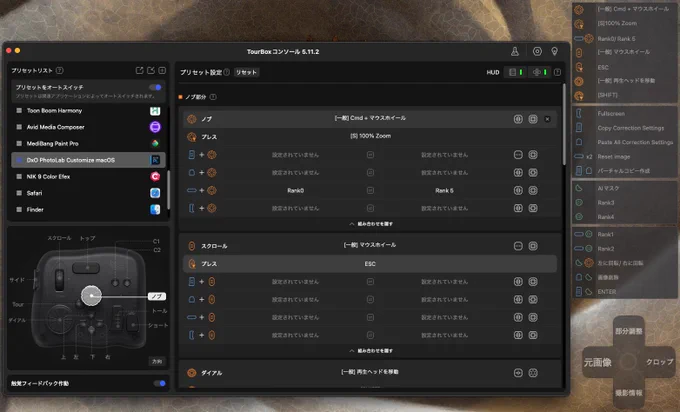This screenshot has width=680, height=412.
Task: Click the Safari app icon in preset list
Action: tap(155, 193)
